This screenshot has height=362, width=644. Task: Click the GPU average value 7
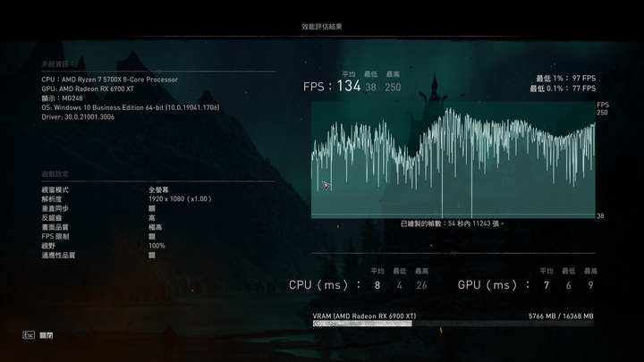pyautogui.click(x=547, y=285)
